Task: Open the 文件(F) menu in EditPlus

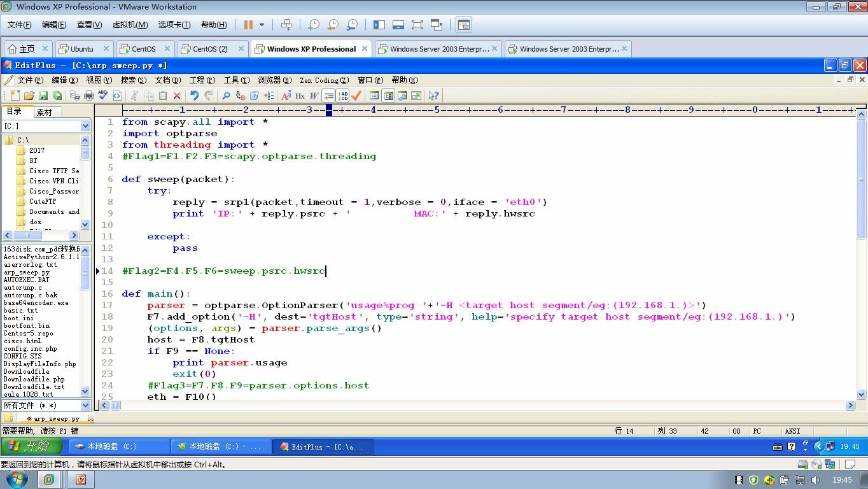Action: point(30,80)
